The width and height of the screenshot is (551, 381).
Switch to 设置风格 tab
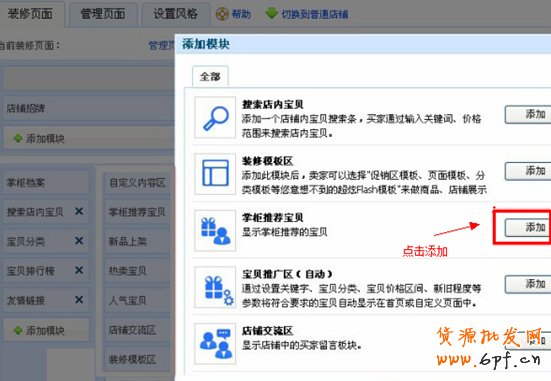pyautogui.click(x=176, y=14)
